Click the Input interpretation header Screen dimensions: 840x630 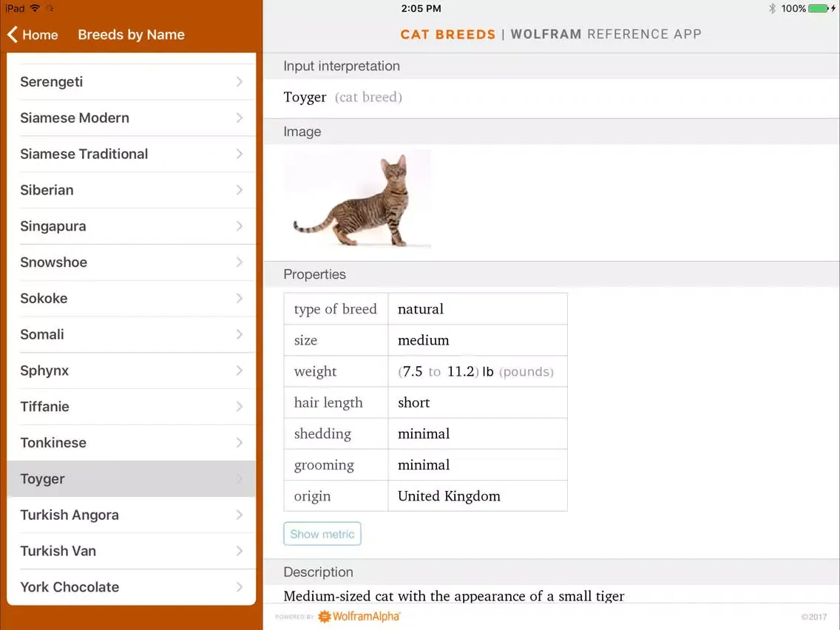pyautogui.click(x=342, y=66)
